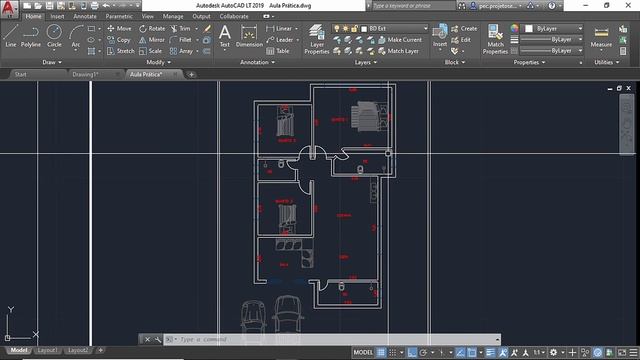Select the Line tool

pyautogui.click(x=11, y=36)
